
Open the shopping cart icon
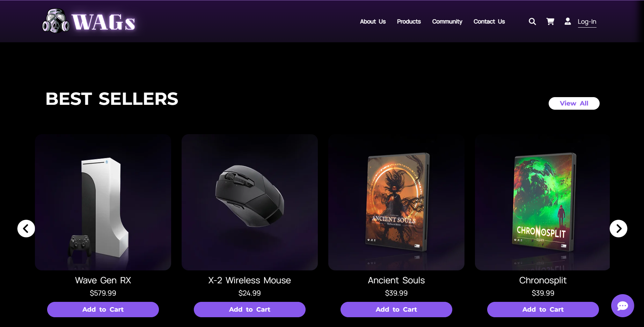pyautogui.click(x=550, y=21)
